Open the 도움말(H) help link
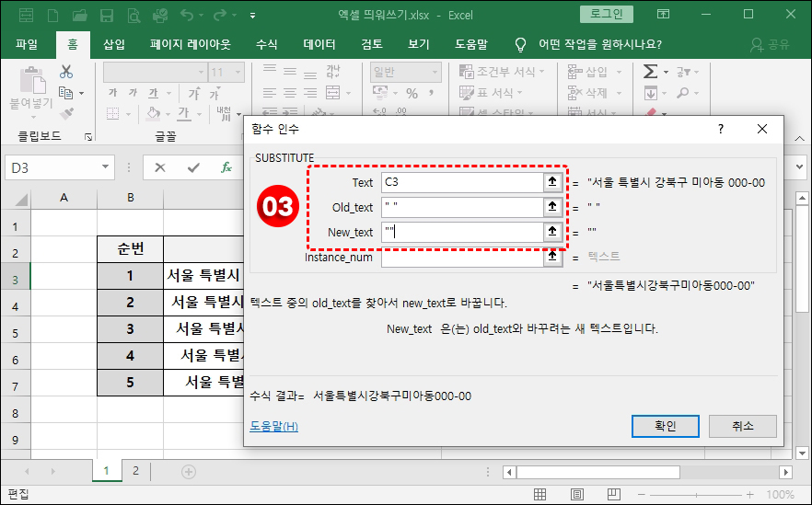812x505 pixels. tap(274, 426)
